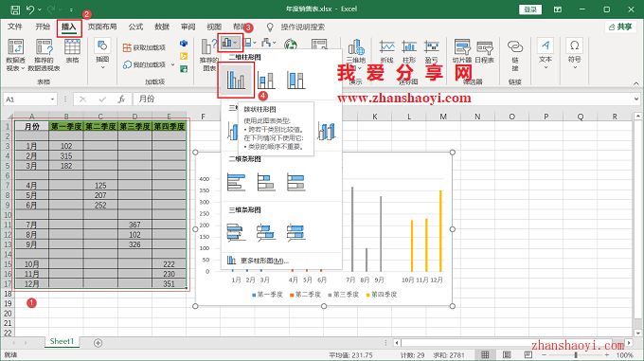
Task: Select the 2-D stacked column chart
Action: pos(266,80)
